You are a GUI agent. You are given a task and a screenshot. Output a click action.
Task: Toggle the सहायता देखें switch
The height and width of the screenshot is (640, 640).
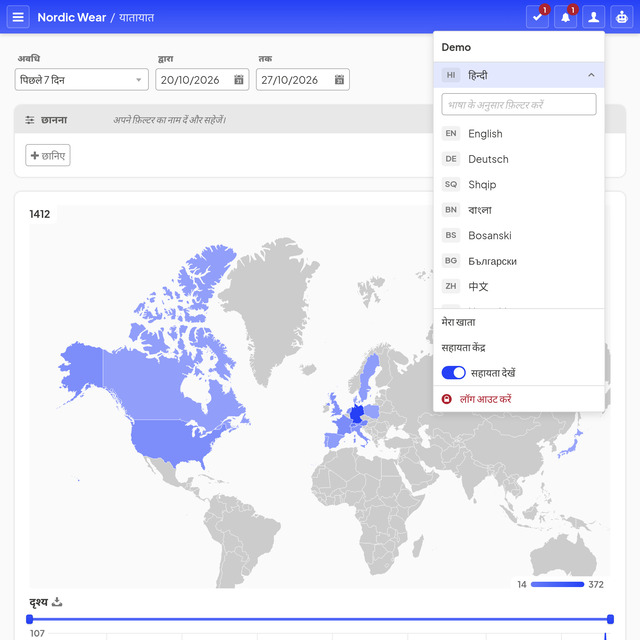453,373
